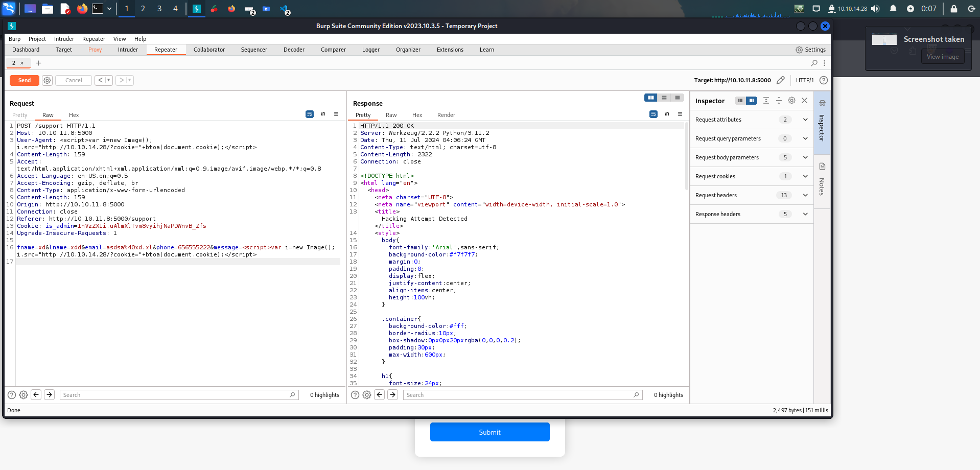Toggle non-printable chars in Response pane

click(667, 114)
